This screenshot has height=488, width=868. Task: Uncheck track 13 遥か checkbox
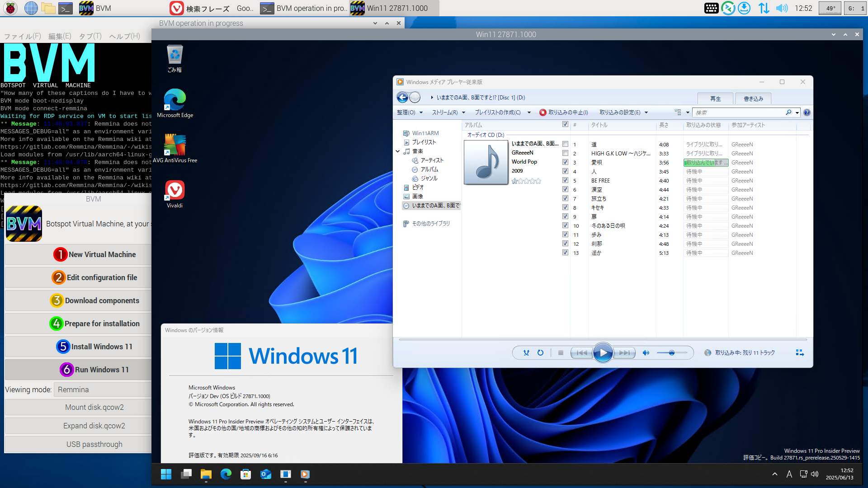(x=565, y=253)
